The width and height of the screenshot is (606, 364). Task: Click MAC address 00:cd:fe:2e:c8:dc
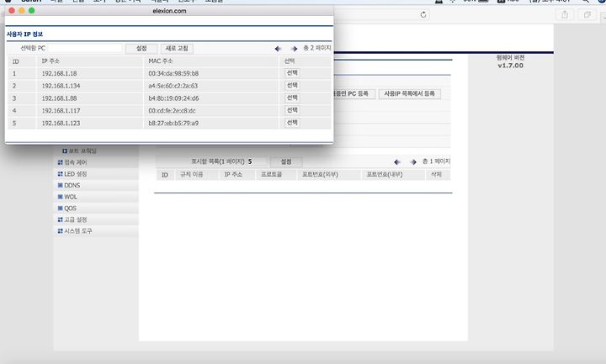(172, 111)
